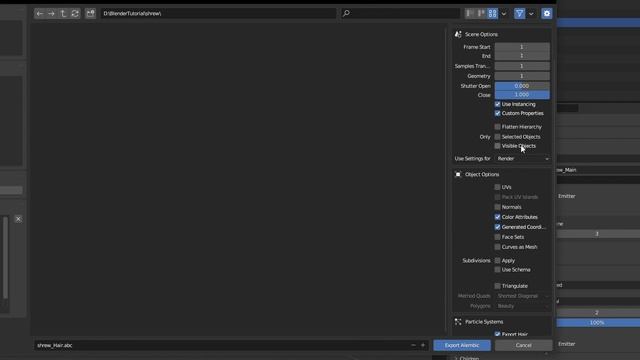This screenshot has height=360, width=640.
Task: Toggle the file filter funnel
Action: point(520,13)
